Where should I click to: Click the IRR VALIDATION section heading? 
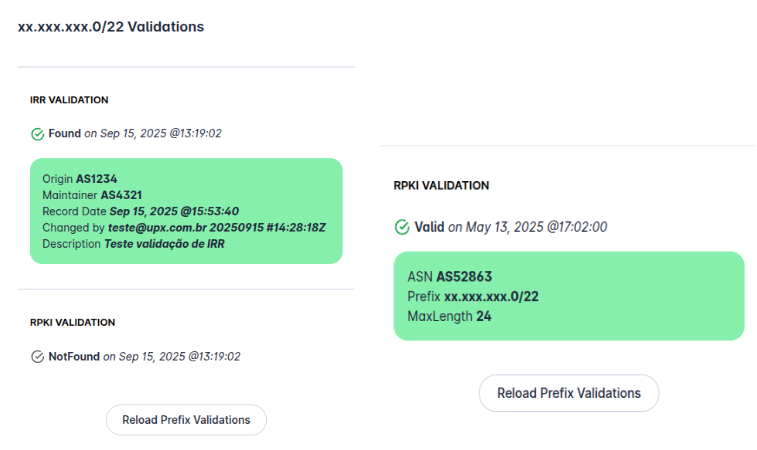[x=69, y=100]
